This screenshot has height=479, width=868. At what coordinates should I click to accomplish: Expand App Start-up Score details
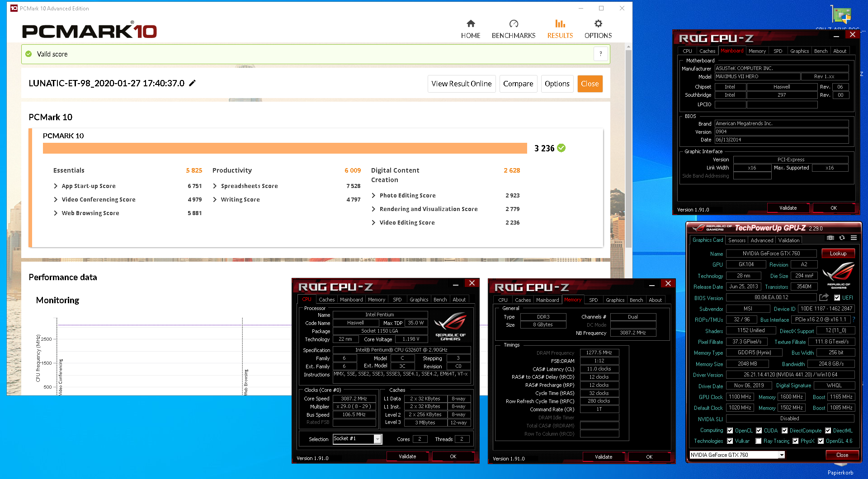56,186
